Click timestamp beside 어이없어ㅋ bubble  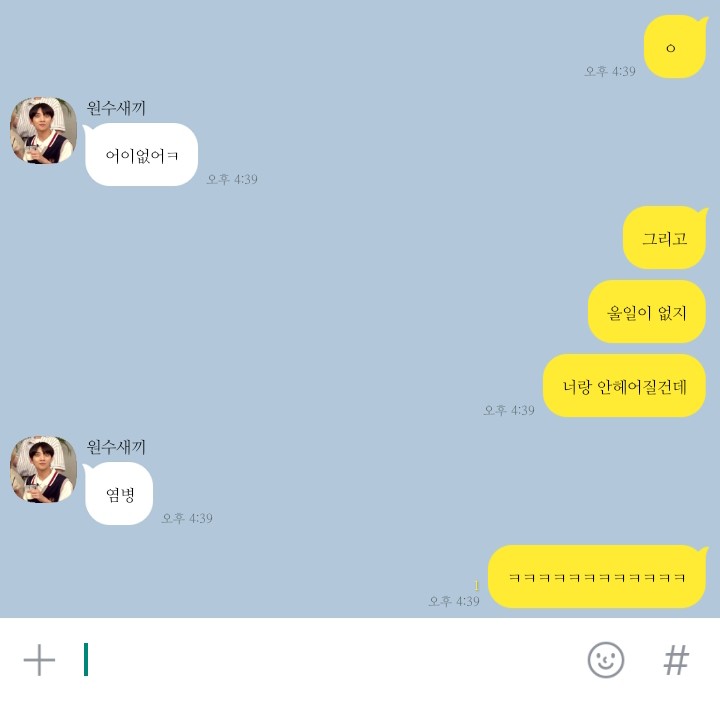[232, 179]
